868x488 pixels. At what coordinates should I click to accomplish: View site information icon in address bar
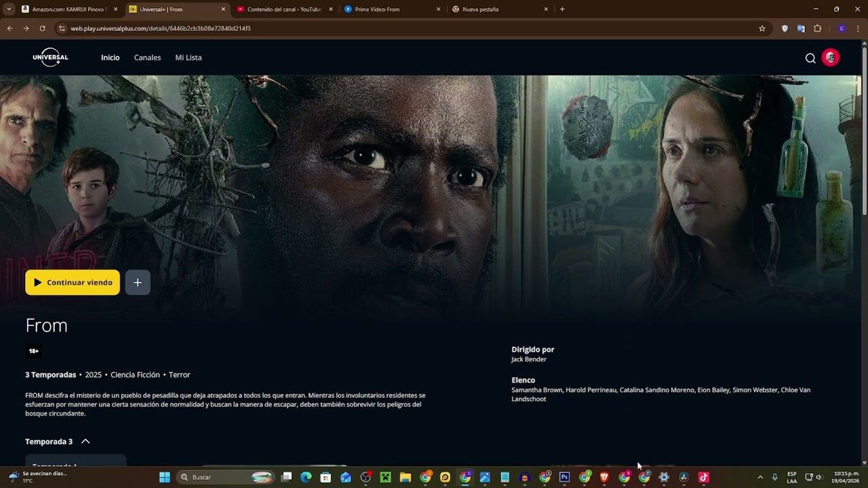coord(62,28)
